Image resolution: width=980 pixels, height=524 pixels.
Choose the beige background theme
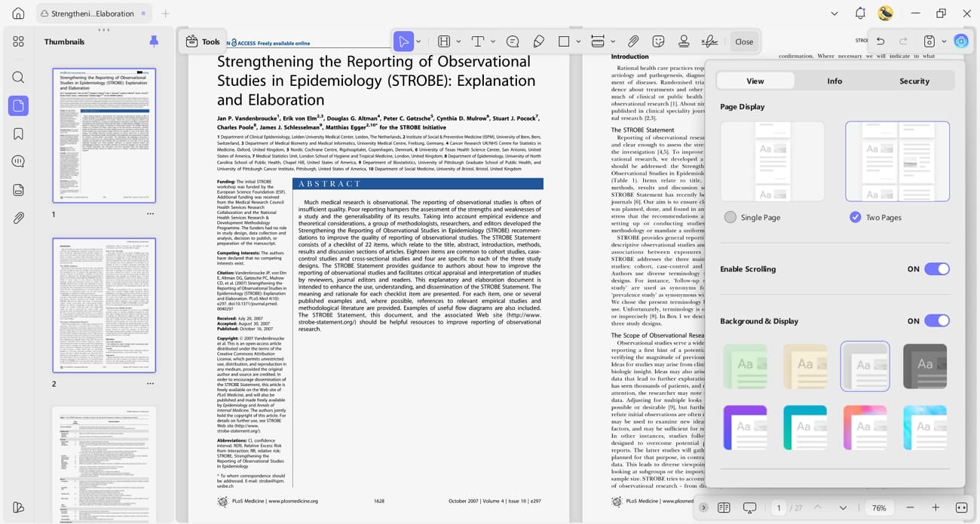pos(805,366)
